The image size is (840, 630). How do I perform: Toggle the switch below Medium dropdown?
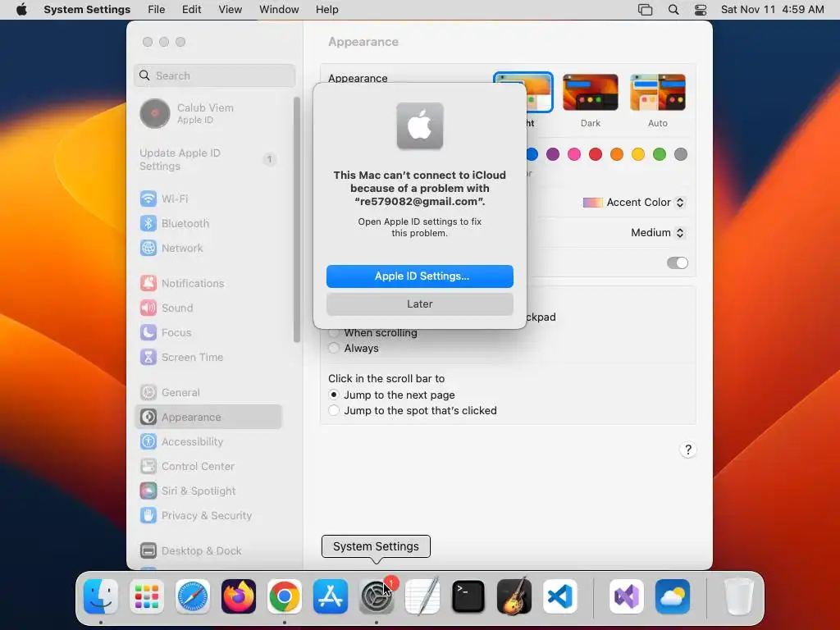[x=677, y=263]
